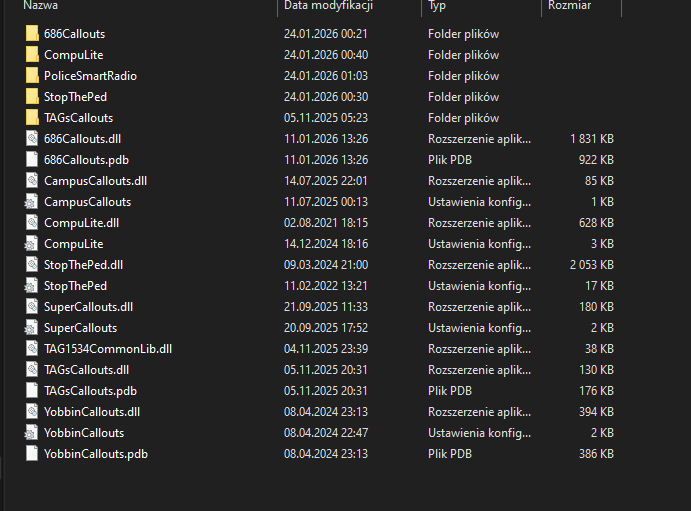Click the 686Callouts folder icon
691x511 pixels.
coord(34,34)
